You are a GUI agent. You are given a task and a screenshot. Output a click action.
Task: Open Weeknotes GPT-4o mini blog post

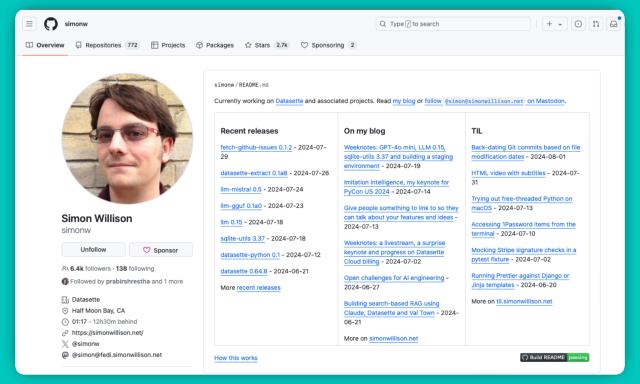[x=398, y=157]
